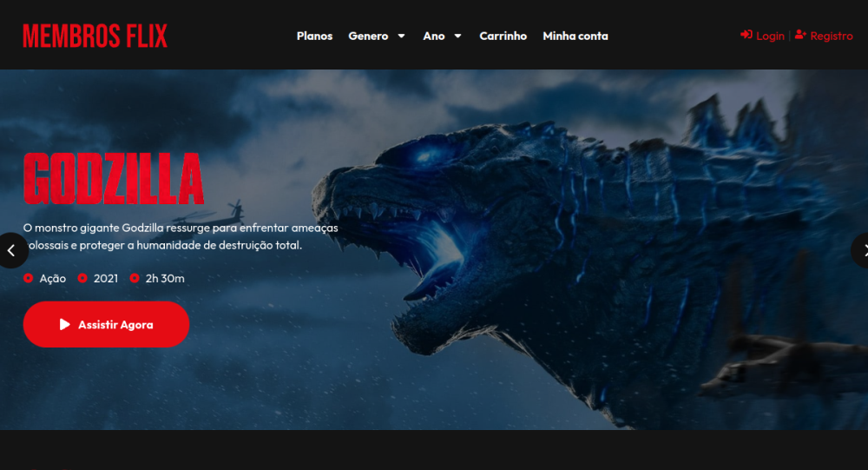Image resolution: width=868 pixels, height=470 pixels.
Task: Click the Godzilla synopsis text
Action: coord(181,236)
